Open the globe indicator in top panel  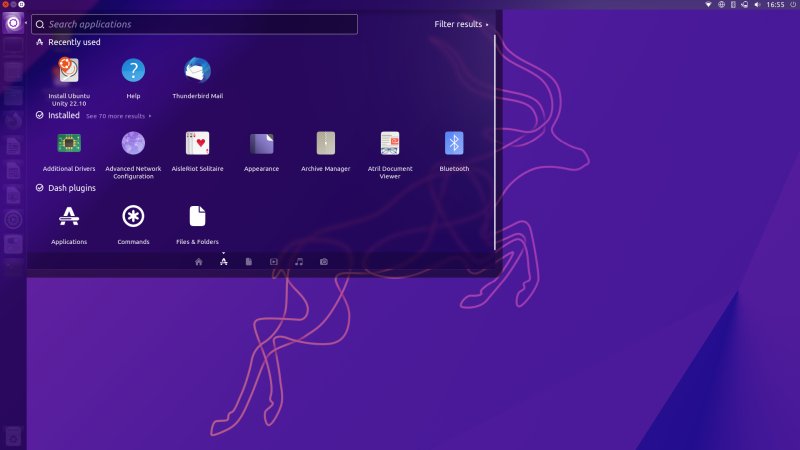[721, 5]
